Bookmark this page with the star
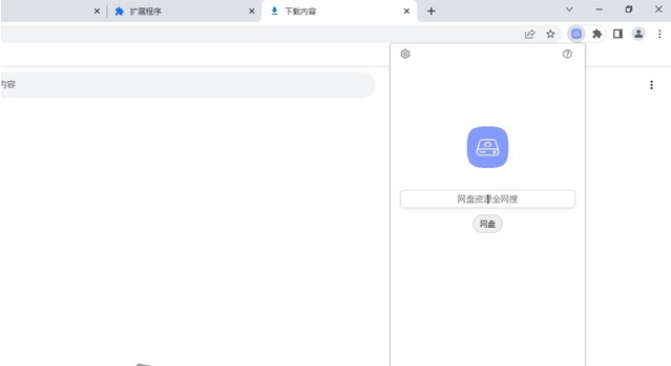The height and width of the screenshot is (366, 671). [550, 34]
